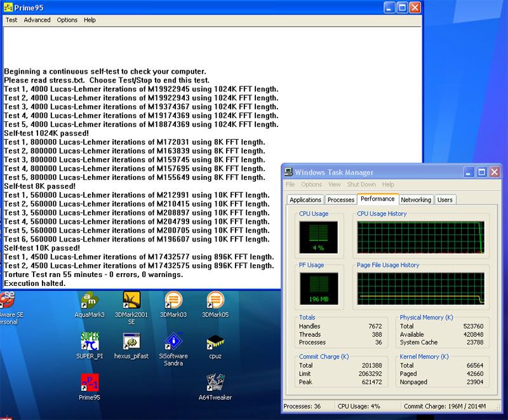Click the CPU Usage History graph
The image size is (508, 420).
coord(420,237)
